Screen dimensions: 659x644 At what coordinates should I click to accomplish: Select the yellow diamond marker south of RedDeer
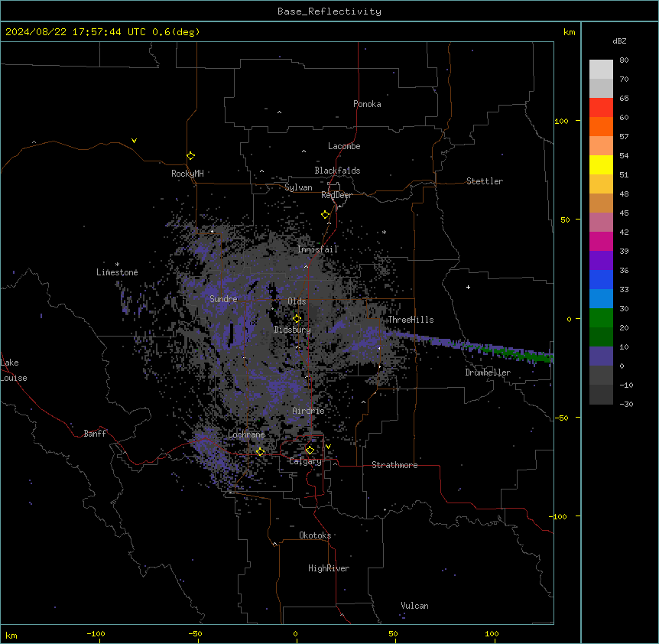coord(325,215)
